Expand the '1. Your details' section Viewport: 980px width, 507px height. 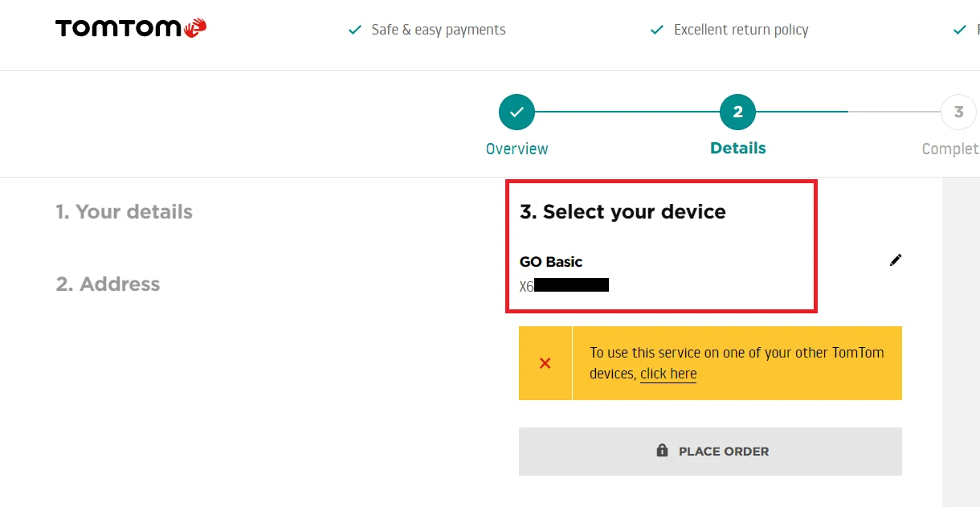tap(124, 212)
